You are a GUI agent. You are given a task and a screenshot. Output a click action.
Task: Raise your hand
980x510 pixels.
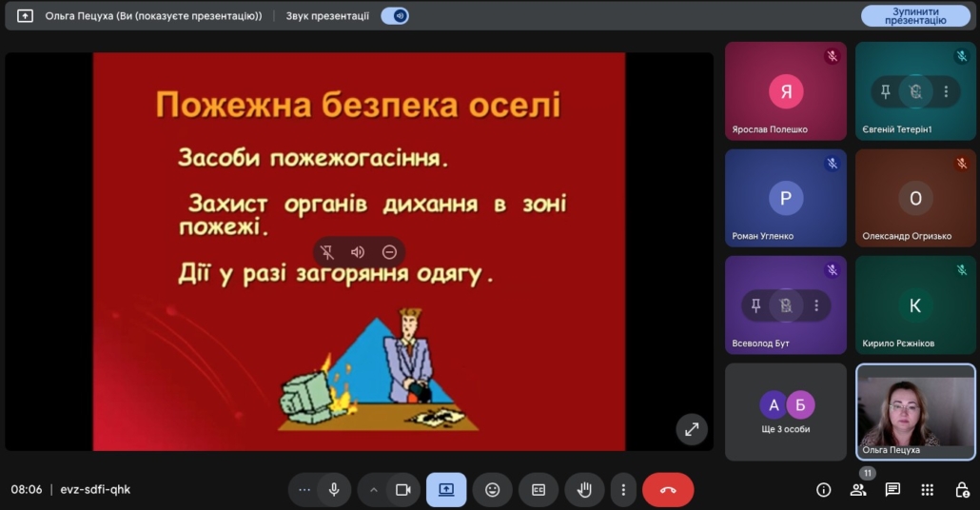(x=584, y=490)
